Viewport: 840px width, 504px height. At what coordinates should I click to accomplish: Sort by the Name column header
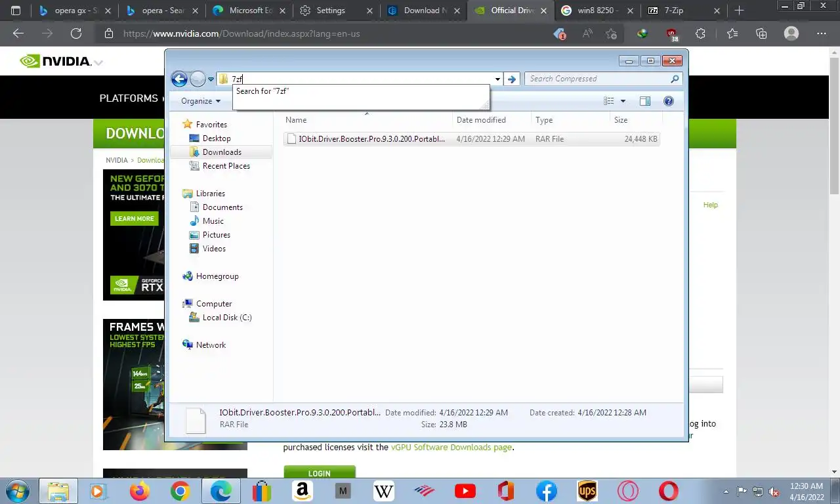[x=367, y=120]
